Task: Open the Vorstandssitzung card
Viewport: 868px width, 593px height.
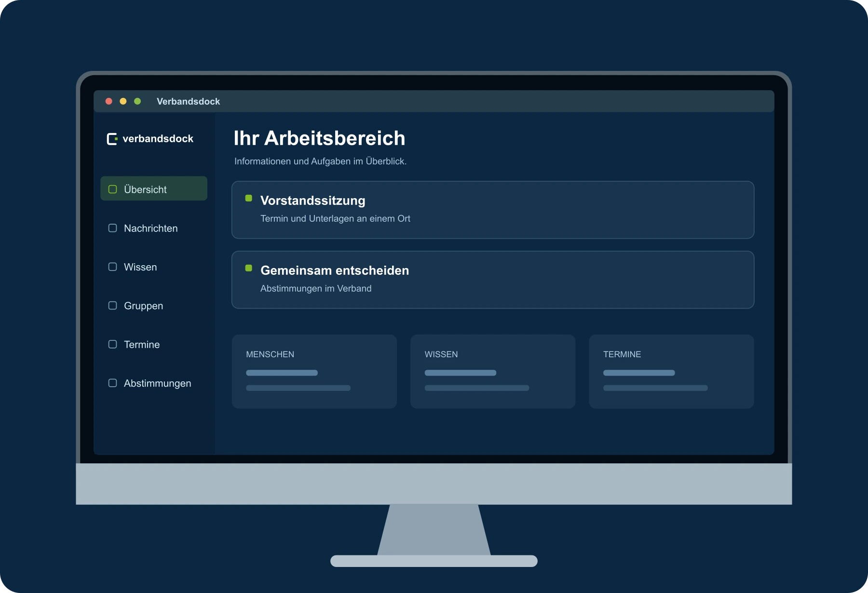Action: (493, 210)
